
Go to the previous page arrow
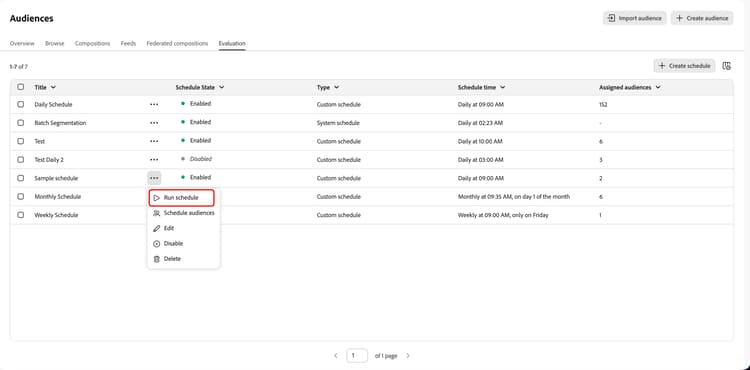click(x=336, y=356)
